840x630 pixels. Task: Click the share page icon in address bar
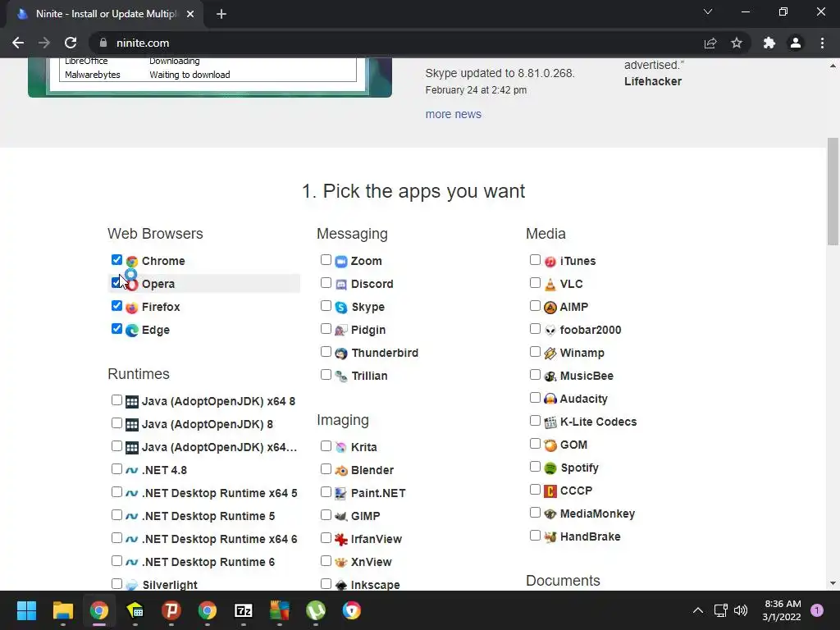tap(710, 43)
